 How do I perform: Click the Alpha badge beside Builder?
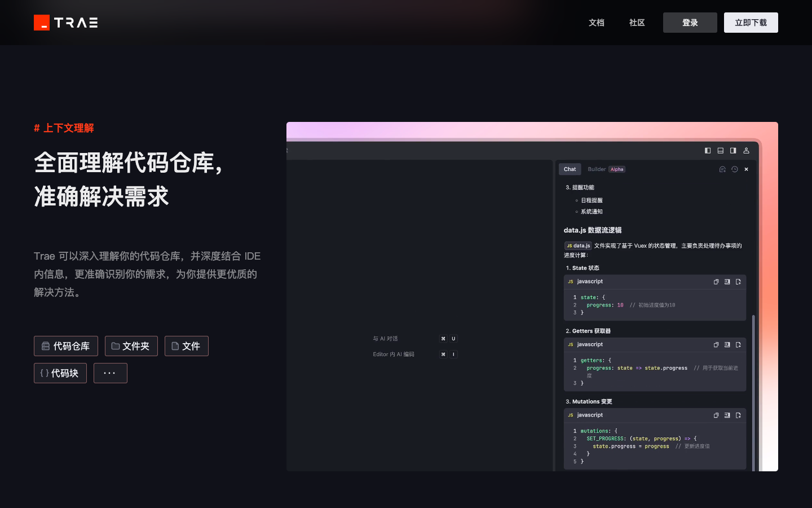[x=617, y=169]
